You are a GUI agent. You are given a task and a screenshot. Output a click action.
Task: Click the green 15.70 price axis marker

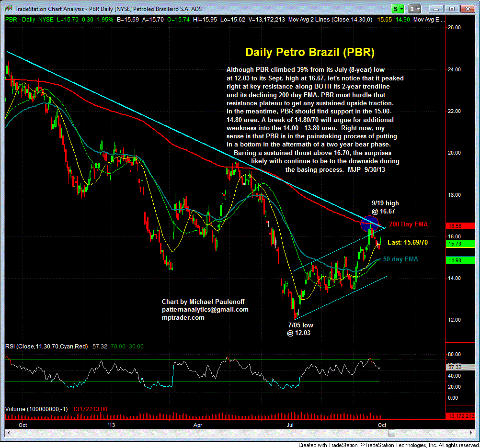(460, 244)
